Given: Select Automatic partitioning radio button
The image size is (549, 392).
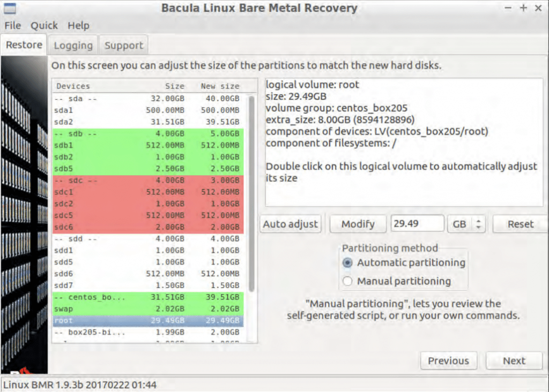Looking at the screenshot, I should (348, 263).
